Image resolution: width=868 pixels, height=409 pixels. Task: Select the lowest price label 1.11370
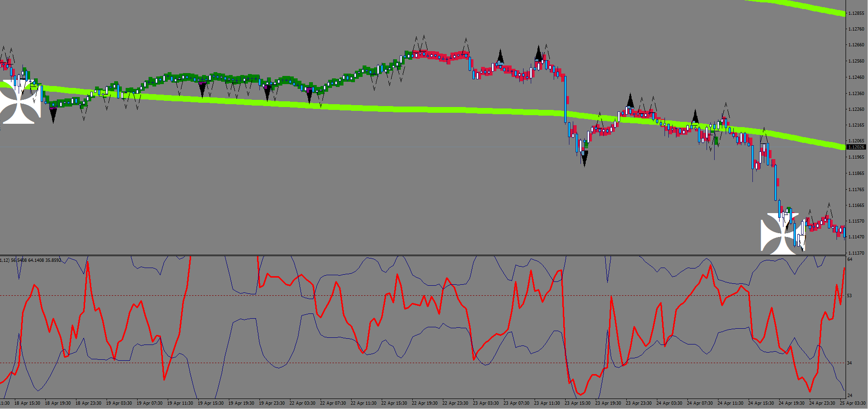tap(856, 253)
